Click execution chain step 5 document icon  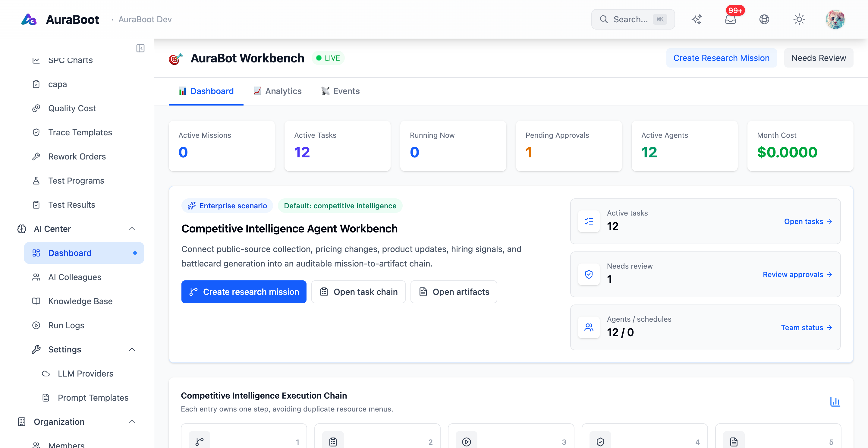coord(734,441)
